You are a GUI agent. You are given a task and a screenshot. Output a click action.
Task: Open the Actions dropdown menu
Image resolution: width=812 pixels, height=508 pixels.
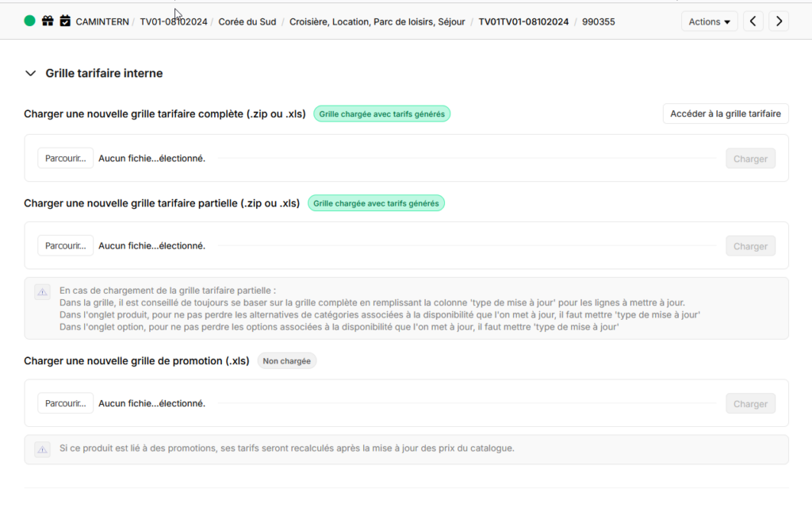coord(709,21)
